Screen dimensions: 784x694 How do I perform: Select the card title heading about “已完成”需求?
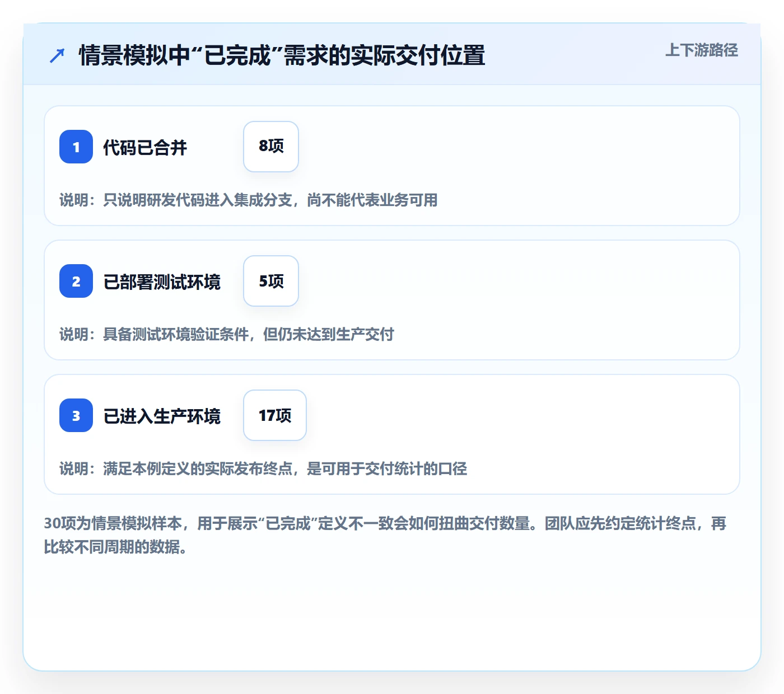pos(282,55)
